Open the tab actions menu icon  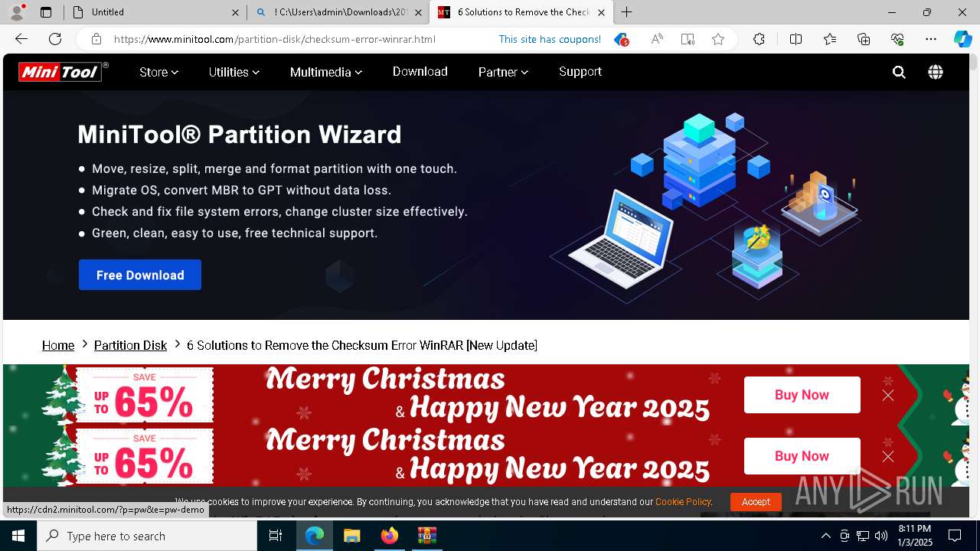point(46,12)
